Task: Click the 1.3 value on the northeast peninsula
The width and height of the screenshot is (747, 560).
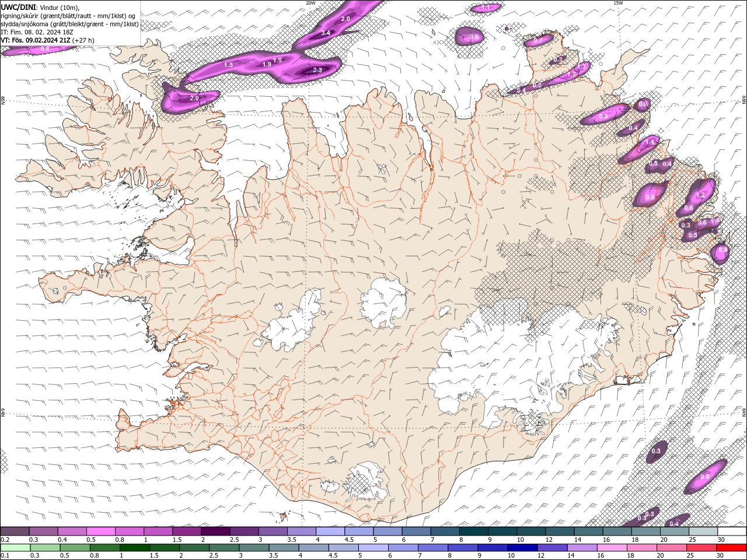Action: click(x=581, y=68)
